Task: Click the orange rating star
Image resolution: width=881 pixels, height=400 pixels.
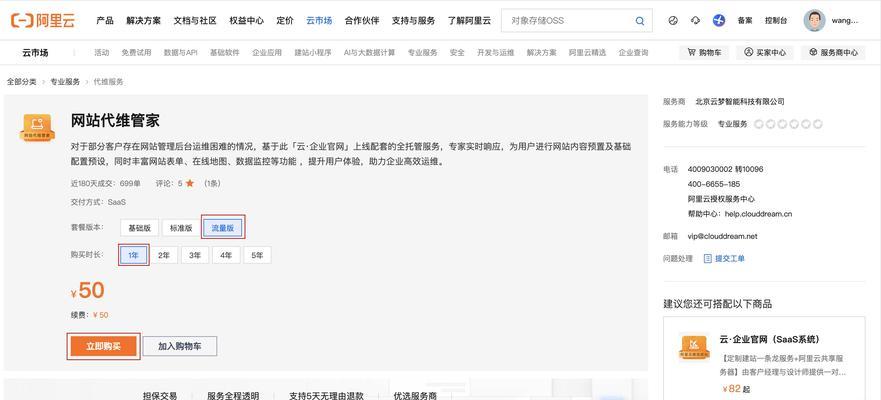Action: pyautogui.click(x=190, y=183)
